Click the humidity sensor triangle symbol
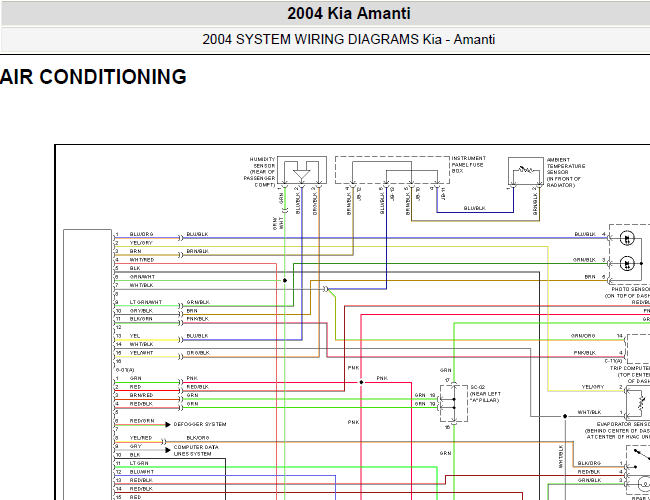 click(301, 175)
